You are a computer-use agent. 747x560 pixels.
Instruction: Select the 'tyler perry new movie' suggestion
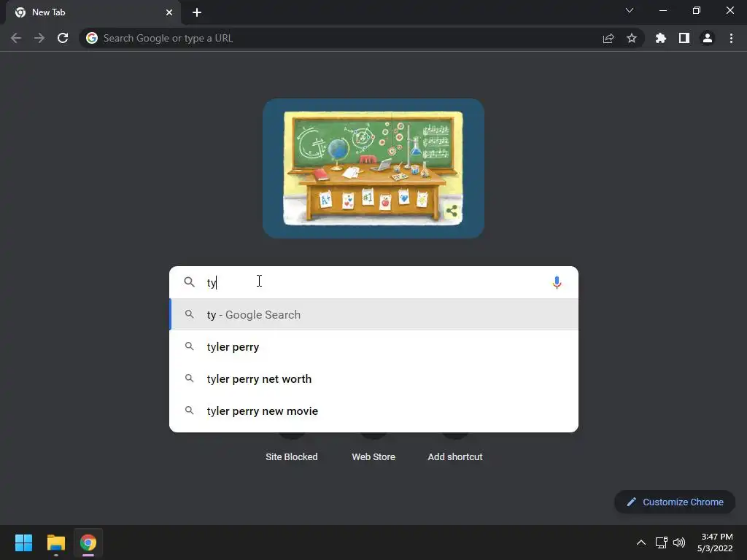click(x=374, y=411)
